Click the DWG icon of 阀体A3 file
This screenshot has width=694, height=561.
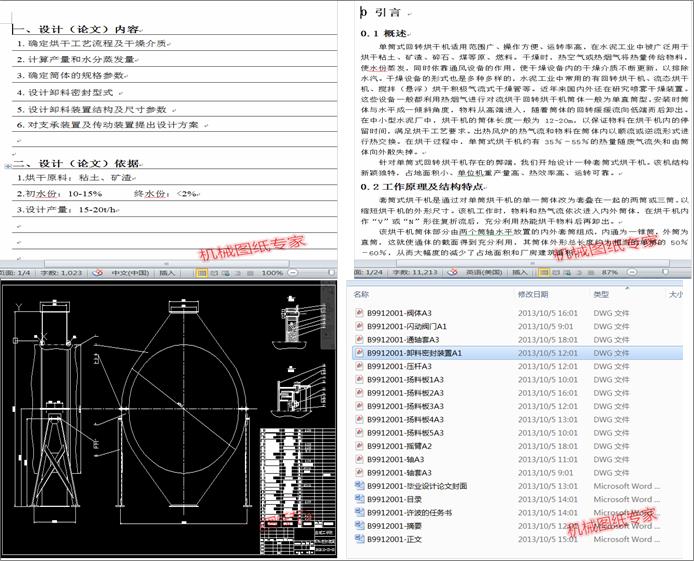[359, 313]
